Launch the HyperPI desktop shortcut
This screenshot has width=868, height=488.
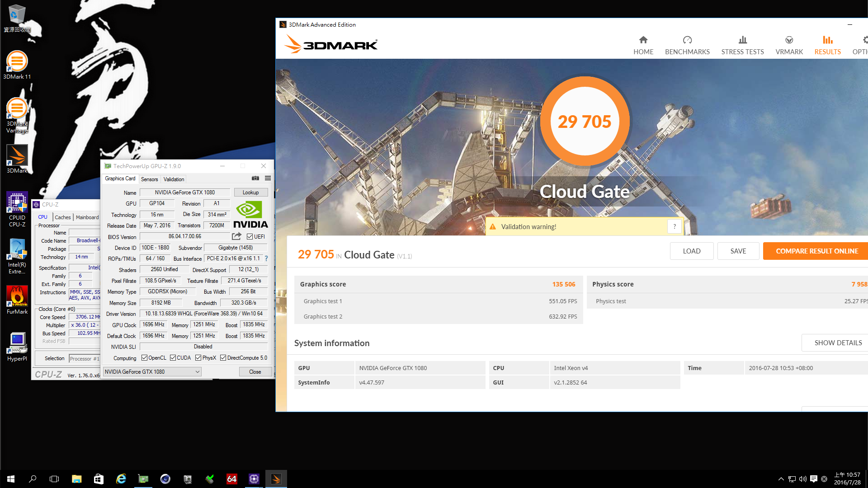17,347
